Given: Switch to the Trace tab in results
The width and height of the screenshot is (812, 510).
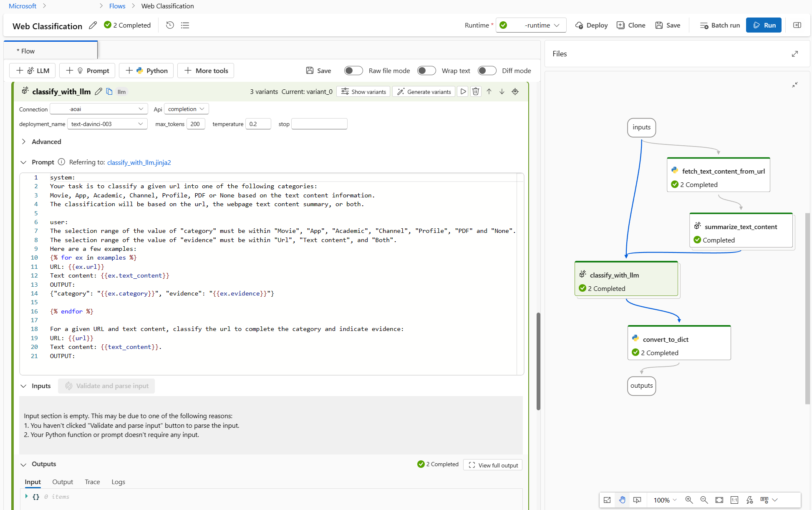Looking at the screenshot, I should 92,482.
